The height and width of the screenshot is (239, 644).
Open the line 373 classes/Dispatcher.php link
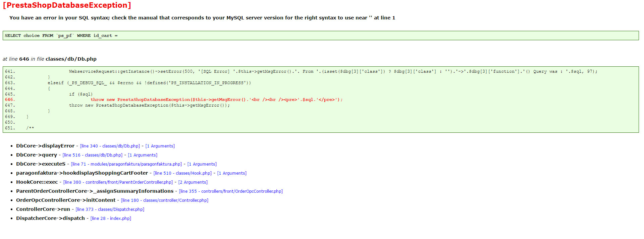110,210
